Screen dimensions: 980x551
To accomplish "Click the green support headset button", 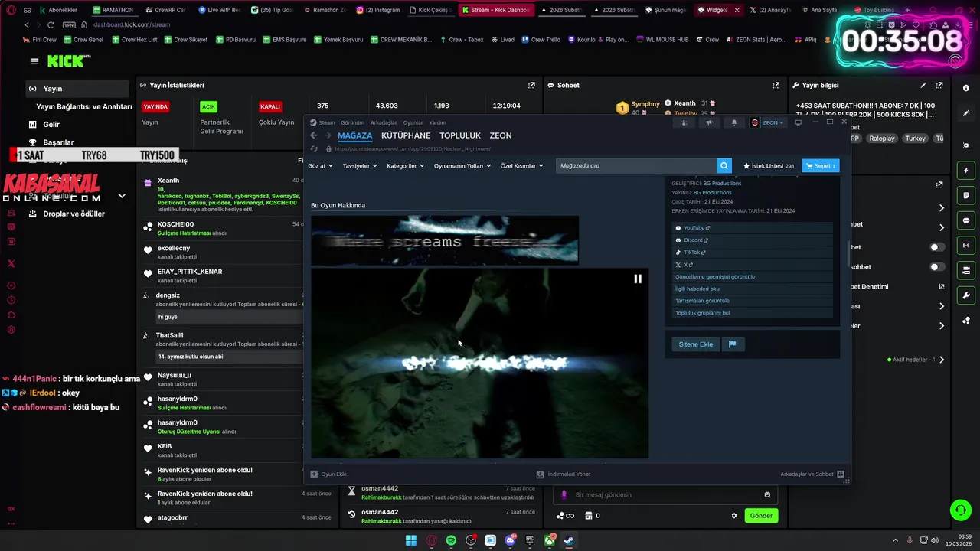I will [960, 510].
